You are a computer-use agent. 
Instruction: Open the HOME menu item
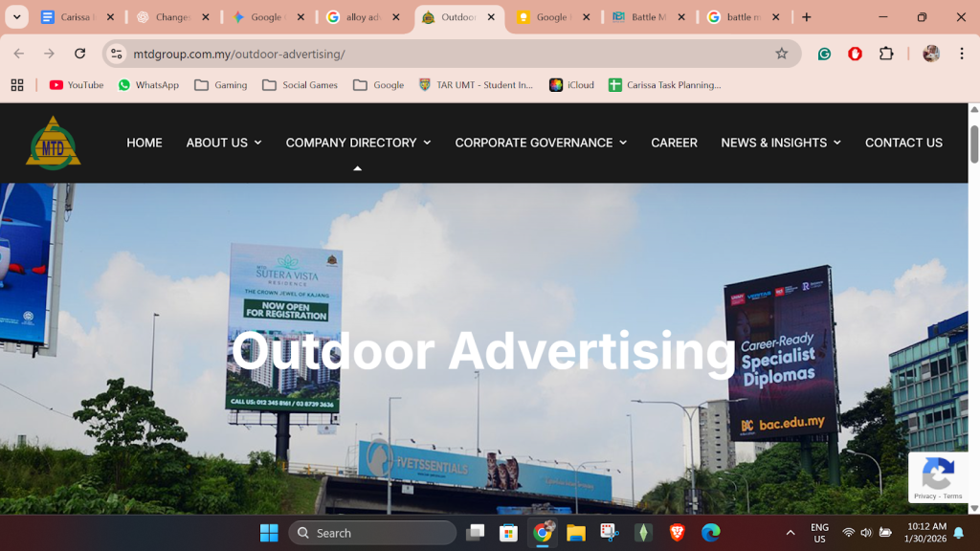[x=145, y=143]
